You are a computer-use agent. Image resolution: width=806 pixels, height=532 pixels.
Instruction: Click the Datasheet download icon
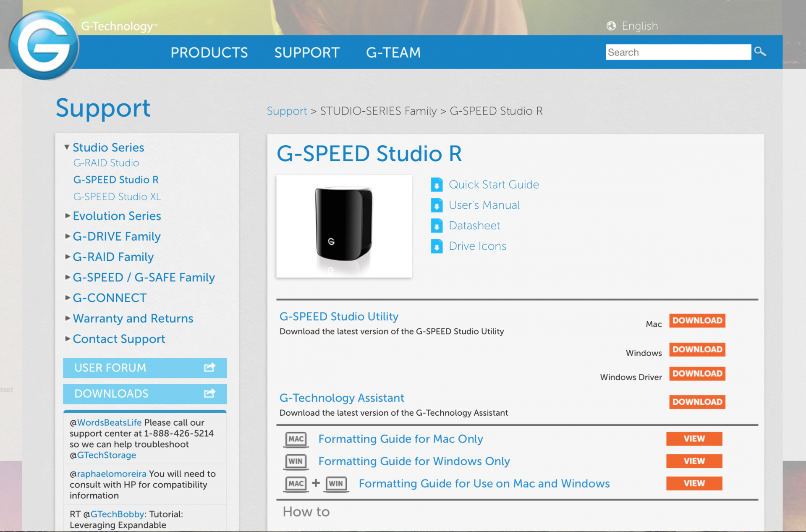coord(437,226)
